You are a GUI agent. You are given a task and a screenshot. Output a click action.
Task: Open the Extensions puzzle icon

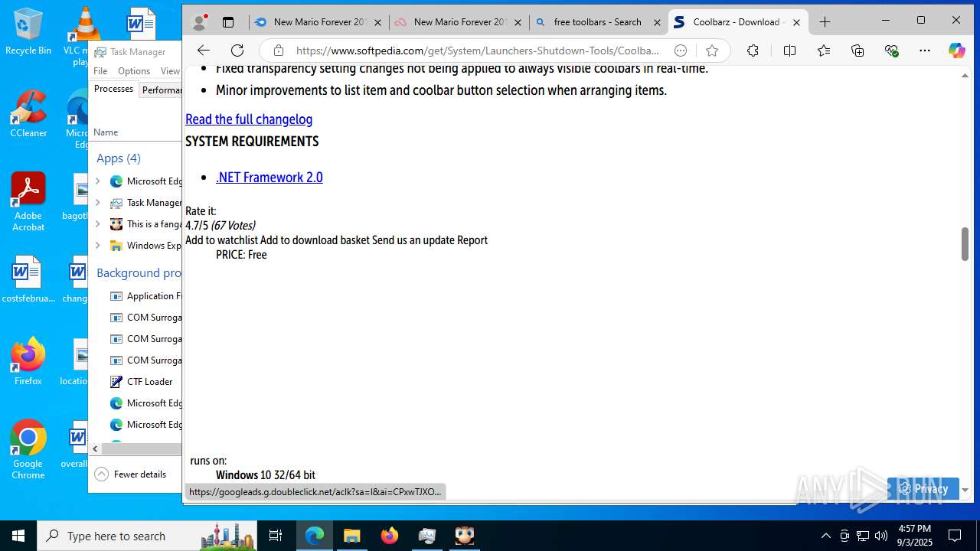[x=753, y=51]
